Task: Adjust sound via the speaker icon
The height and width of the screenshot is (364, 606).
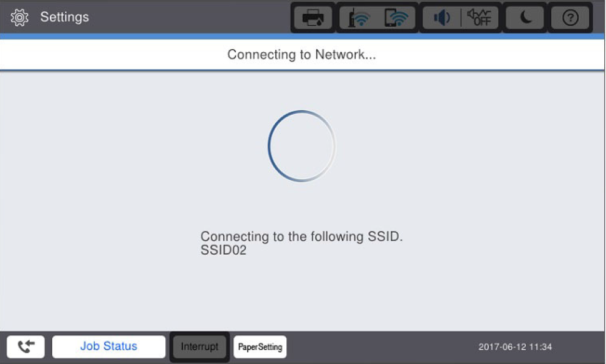Action: tap(441, 18)
